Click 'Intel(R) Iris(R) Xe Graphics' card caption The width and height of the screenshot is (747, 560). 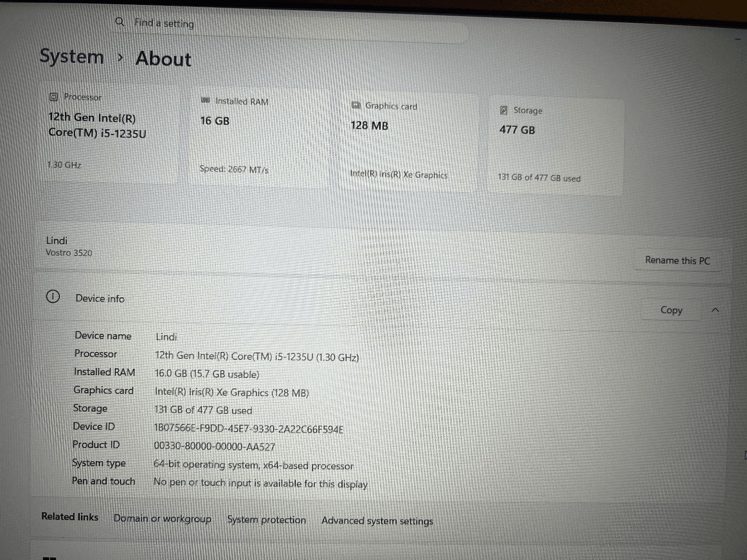[x=399, y=175]
